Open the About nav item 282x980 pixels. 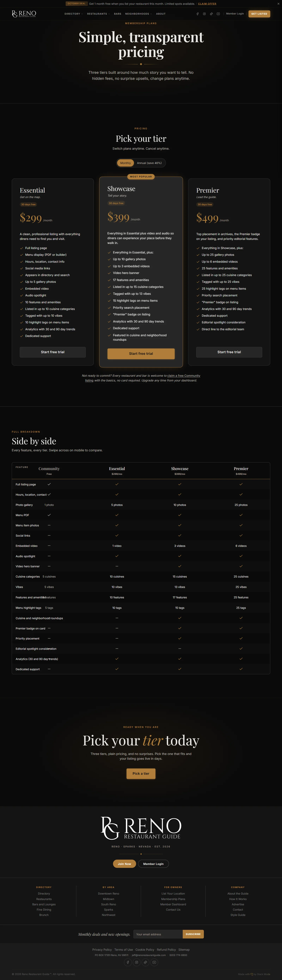click(161, 14)
